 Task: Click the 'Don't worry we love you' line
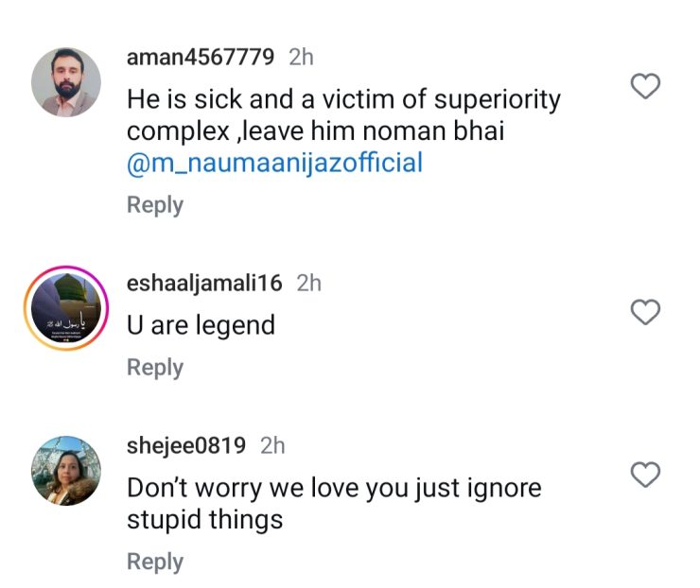[x=334, y=488]
